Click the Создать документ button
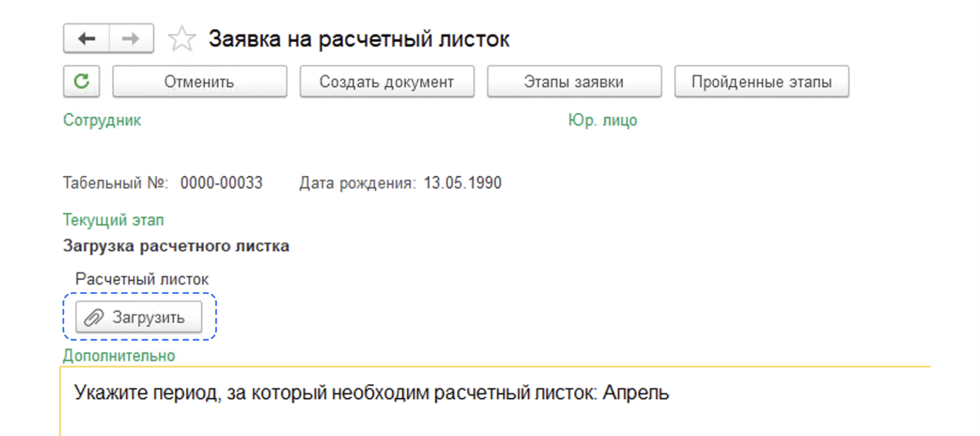This screenshot has height=436, width=980. (x=387, y=81)
